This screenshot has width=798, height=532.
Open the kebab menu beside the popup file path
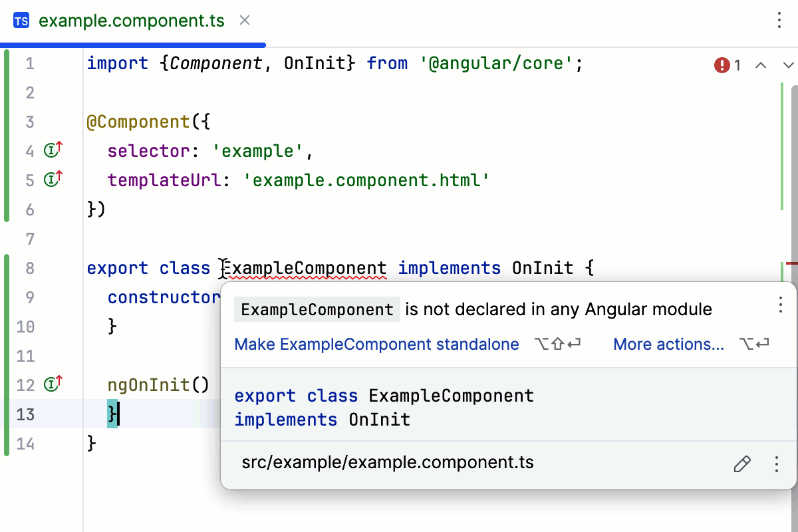point(777,464)
